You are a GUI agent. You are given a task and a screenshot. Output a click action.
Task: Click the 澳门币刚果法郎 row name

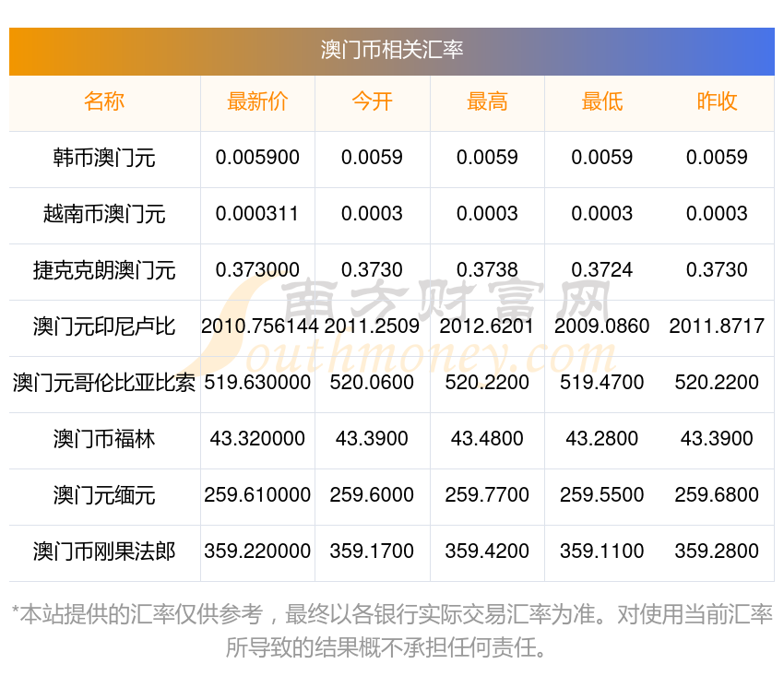click(x=104, y=551)
